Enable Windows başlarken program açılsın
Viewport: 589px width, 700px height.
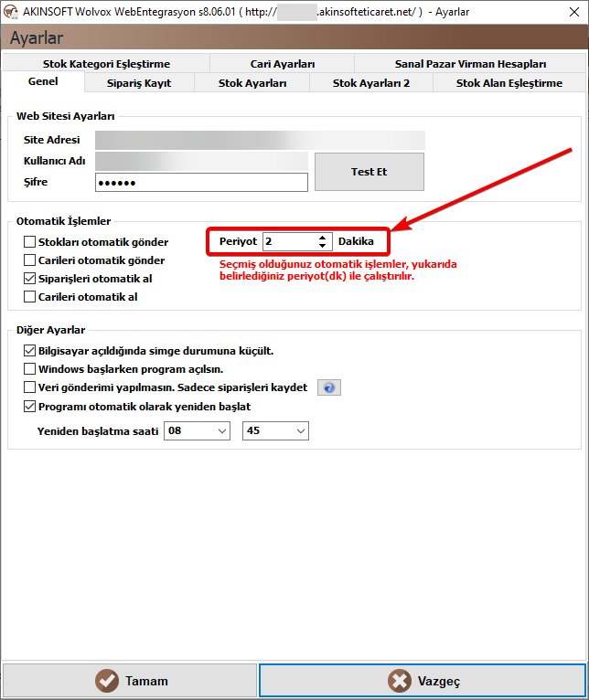click(29, 369)
